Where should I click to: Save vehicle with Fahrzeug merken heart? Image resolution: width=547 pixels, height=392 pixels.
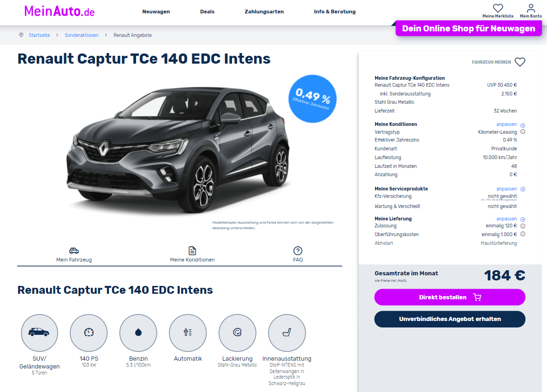click(x=520, y=62)
